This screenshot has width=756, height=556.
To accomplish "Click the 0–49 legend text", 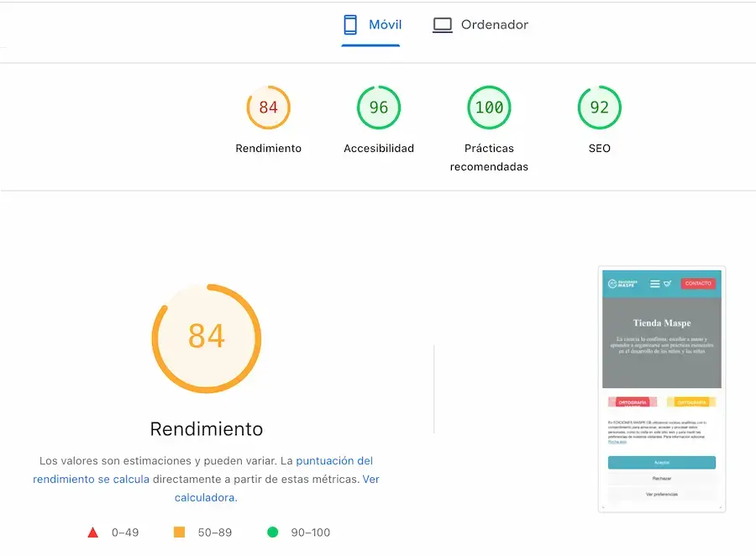I will [x=125, y=532].
